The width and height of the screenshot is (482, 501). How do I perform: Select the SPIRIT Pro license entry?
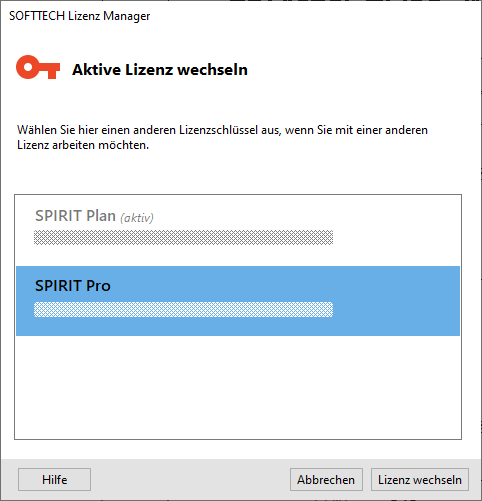[238, 301]
